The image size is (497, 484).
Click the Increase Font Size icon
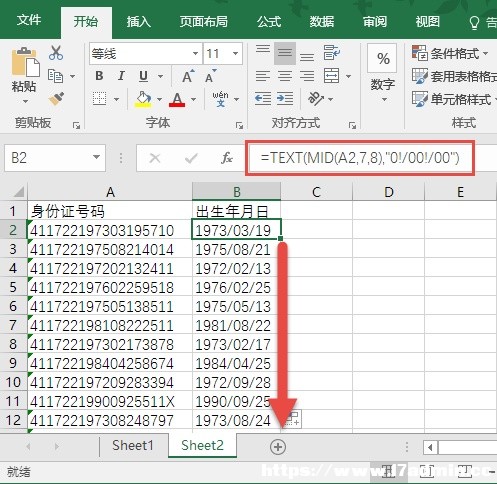[188, 76]
